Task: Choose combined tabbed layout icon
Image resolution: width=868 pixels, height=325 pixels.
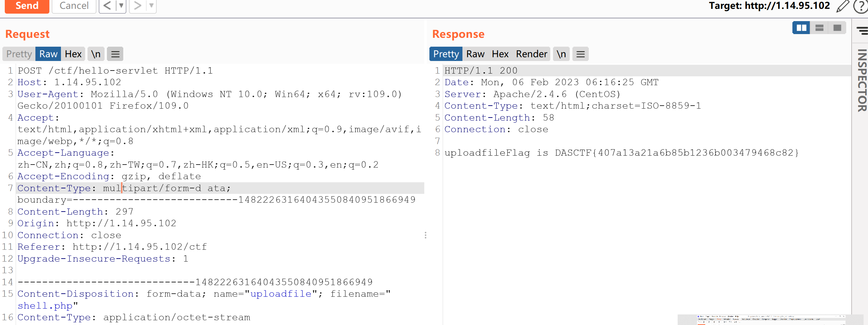Action: pyautogui.click(x=837, y=28)
